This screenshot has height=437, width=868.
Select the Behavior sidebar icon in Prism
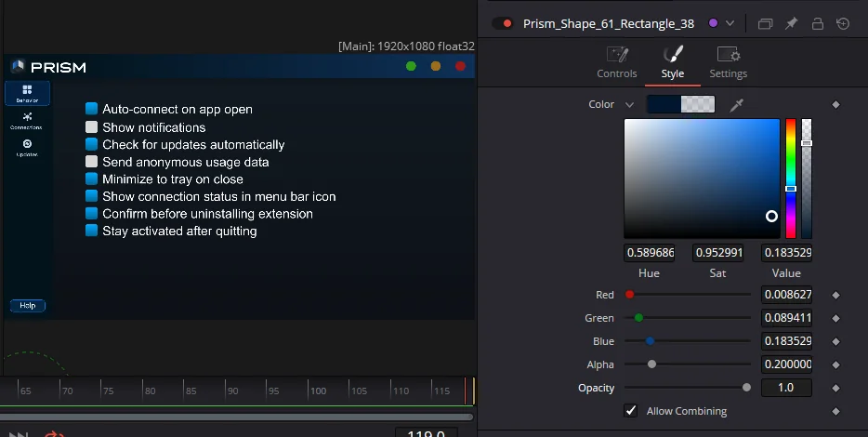(x=27, y=93)
